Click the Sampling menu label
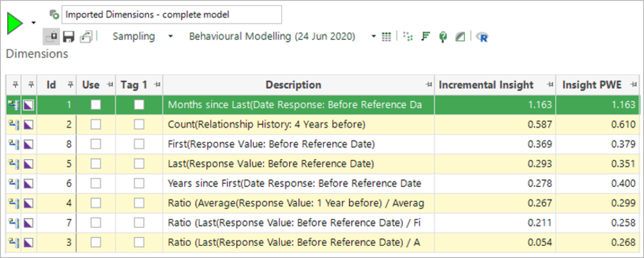The image size is (644, 258). point(134,37)
